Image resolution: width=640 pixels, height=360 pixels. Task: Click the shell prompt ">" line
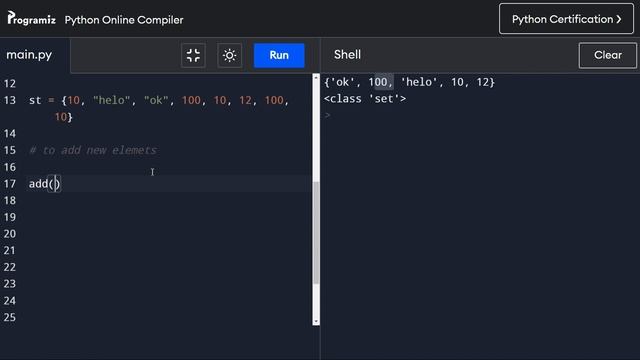tap(327, 116)
